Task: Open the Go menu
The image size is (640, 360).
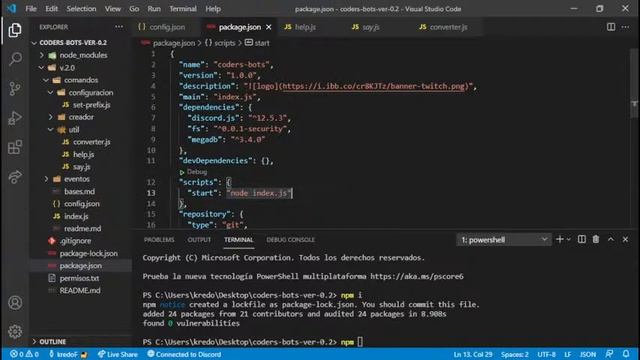Action: [134, 9]
